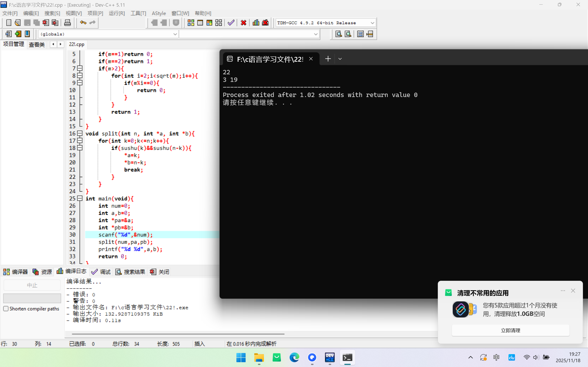The width and height of the screenshot is (588, 367).
Task: Click the New file toolbar icon
Action: pyautogui.click(x=8, y=23)
